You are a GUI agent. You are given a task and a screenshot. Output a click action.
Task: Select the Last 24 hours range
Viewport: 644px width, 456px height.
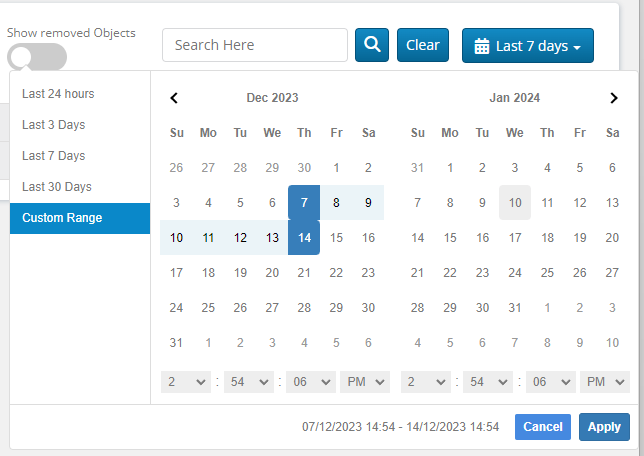click(58, 94)
